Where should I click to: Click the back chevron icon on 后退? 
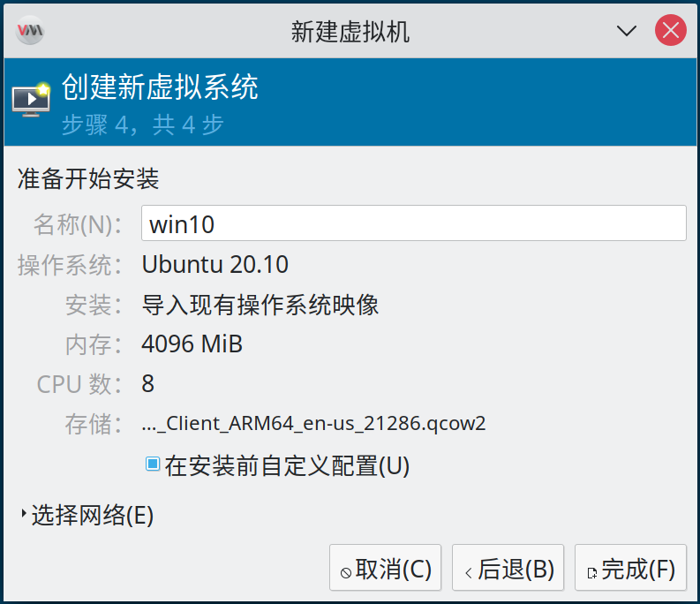tap(469, 573)
